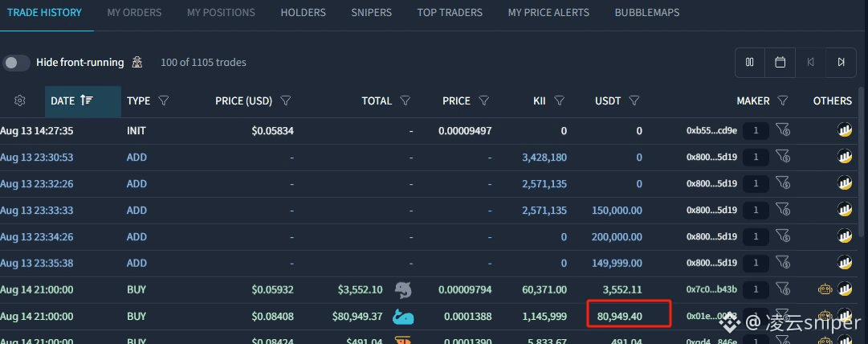
Task: Select the $0.05834 price value
Action: click(272, 131)
